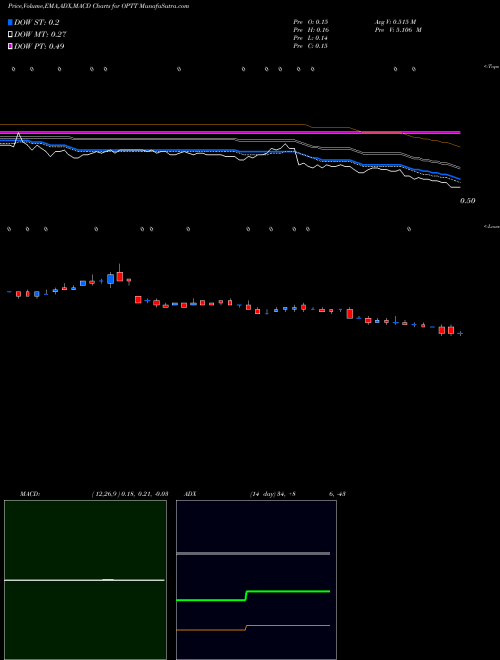The image size is (500, 660).
Task: Click the 'Avg V: 0.315 M' volume text
Action: [x=396, y=22]
